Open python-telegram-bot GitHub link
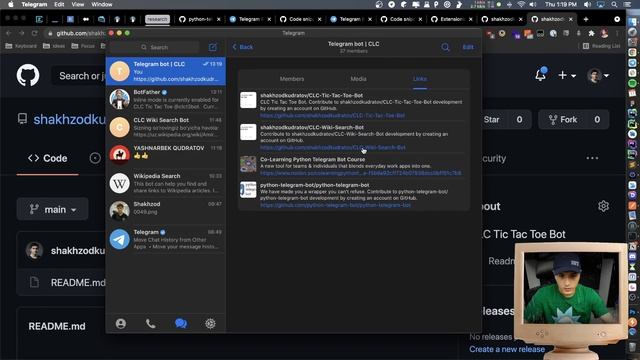The height and width of the screenshot is (360, 640). pyautogui.click(x=336, y=205)
